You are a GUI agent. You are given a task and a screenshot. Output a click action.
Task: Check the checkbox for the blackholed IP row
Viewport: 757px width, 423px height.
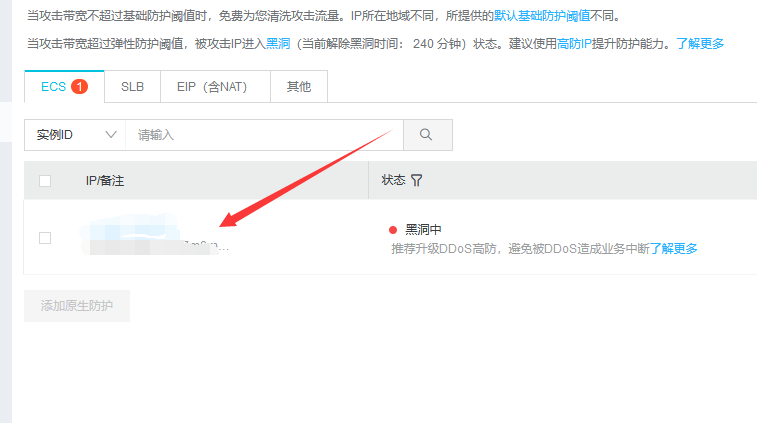(44, 237)
